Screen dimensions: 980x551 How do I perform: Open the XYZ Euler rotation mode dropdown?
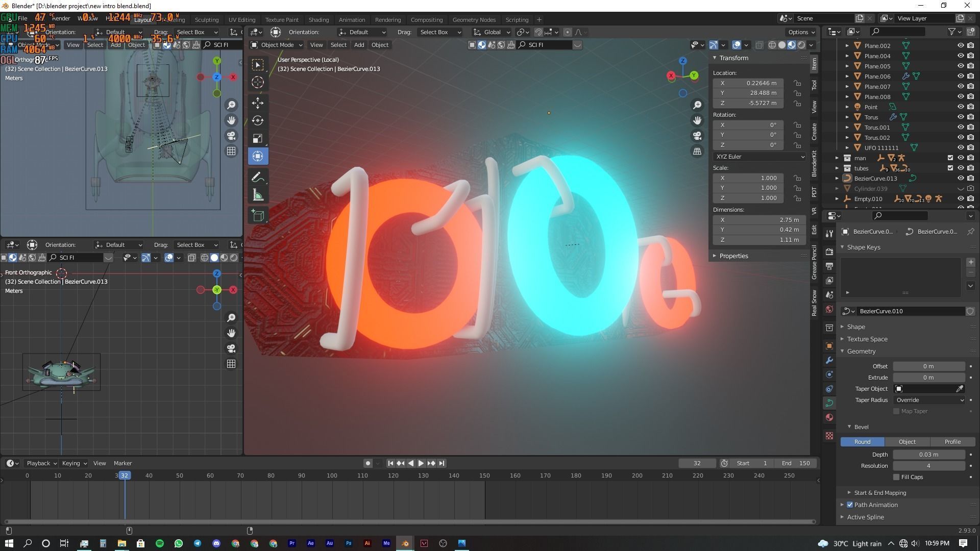tap(759, 157)
